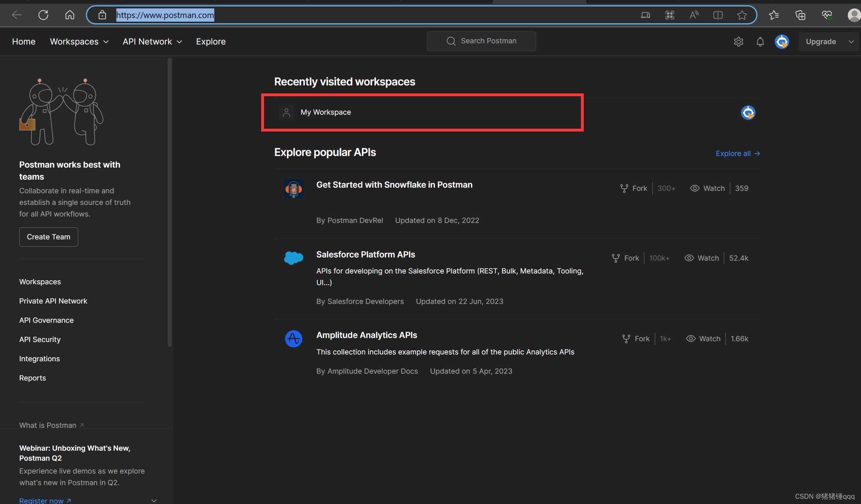The width and height of the screenshot is (861, 504).
Task: Open Reports in sidebar
Action: point(32,378)
